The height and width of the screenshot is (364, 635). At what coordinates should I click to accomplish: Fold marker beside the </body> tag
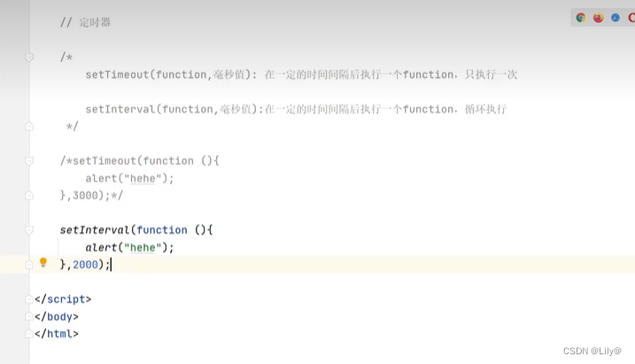29,316
